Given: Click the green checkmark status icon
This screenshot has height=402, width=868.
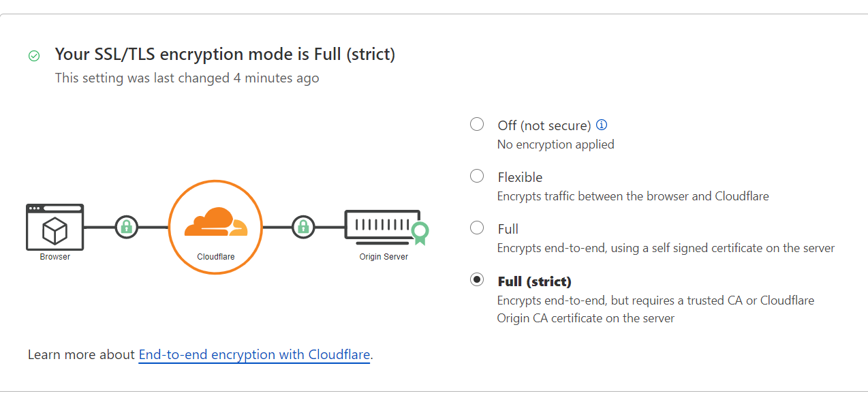Looking at the screenshot, I should [34, 56].
